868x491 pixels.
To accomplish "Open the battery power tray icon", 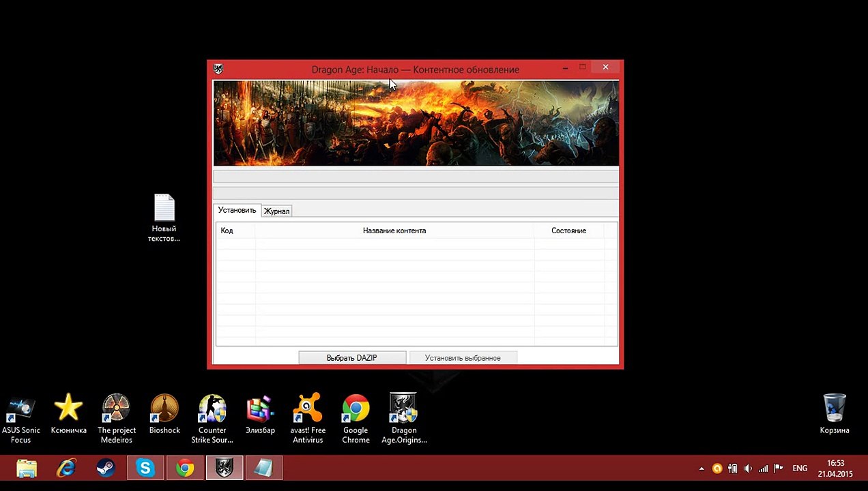I will tap(733, 468).
